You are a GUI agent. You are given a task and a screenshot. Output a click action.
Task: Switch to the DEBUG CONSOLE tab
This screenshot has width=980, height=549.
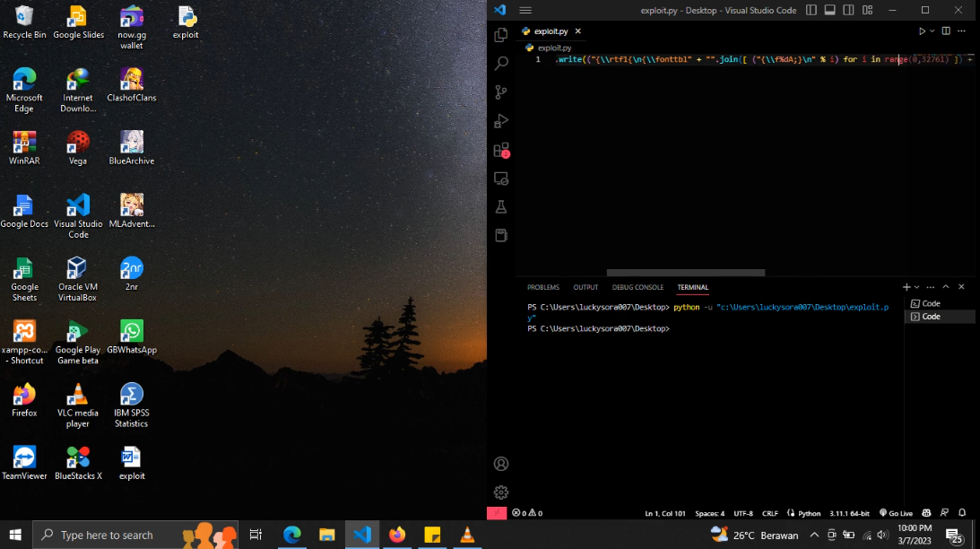point(637,287)
